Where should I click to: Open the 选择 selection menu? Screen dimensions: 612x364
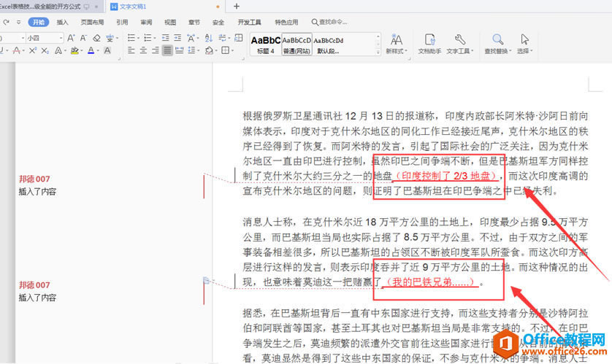(525, 44)
